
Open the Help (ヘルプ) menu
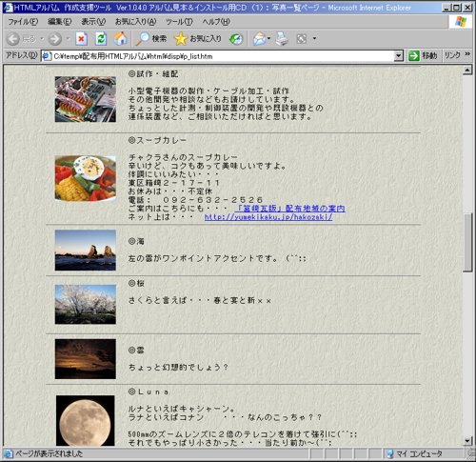(x=216, y=22)
